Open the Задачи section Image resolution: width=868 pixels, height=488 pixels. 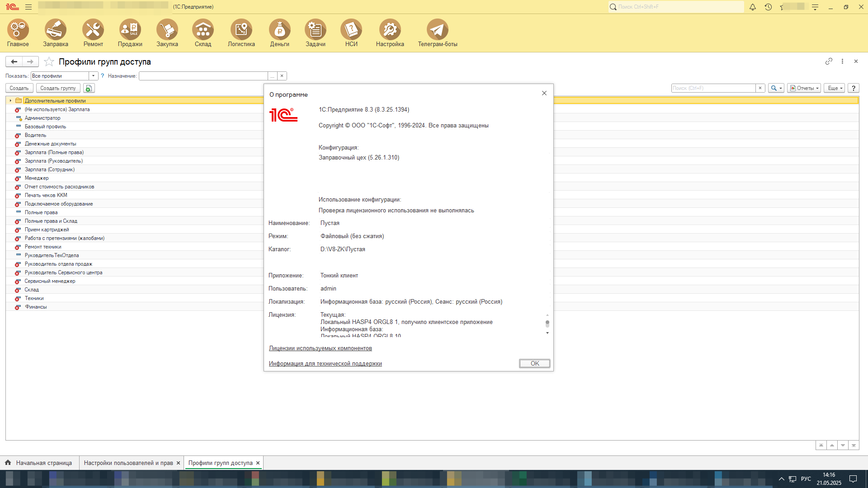pyautogui.click(x=316, y=33)
